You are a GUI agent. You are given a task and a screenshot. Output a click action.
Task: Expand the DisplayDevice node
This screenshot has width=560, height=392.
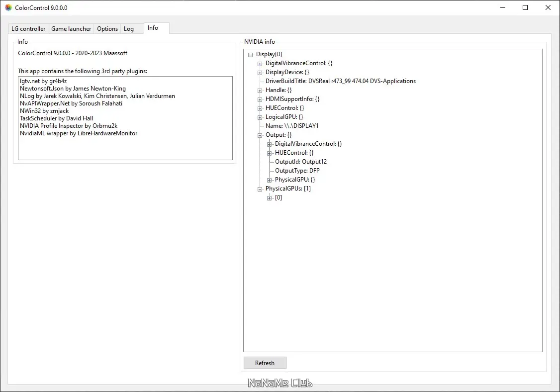click(x=260, y=73)
